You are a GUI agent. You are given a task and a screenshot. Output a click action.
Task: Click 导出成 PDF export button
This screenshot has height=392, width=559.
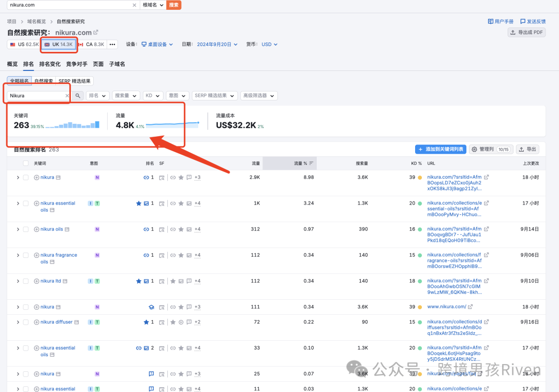tap(526, 33)
